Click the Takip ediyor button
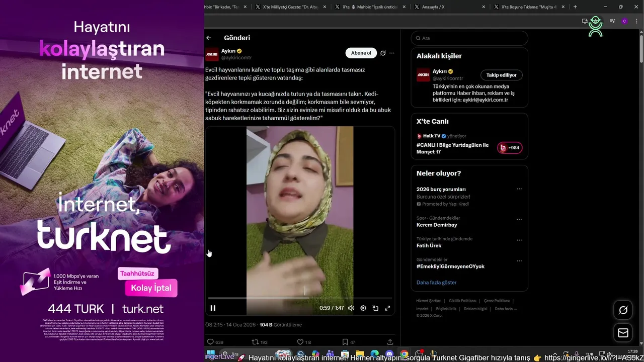 (x=502, y=75)
